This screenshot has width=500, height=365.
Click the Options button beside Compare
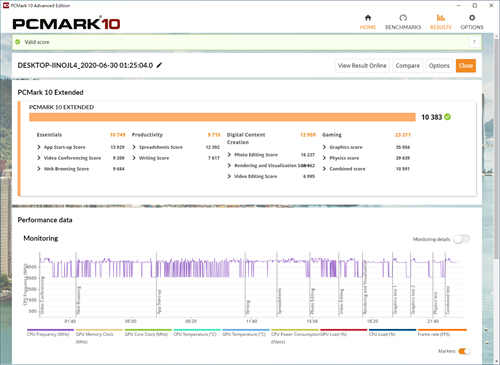click(439, 66)
